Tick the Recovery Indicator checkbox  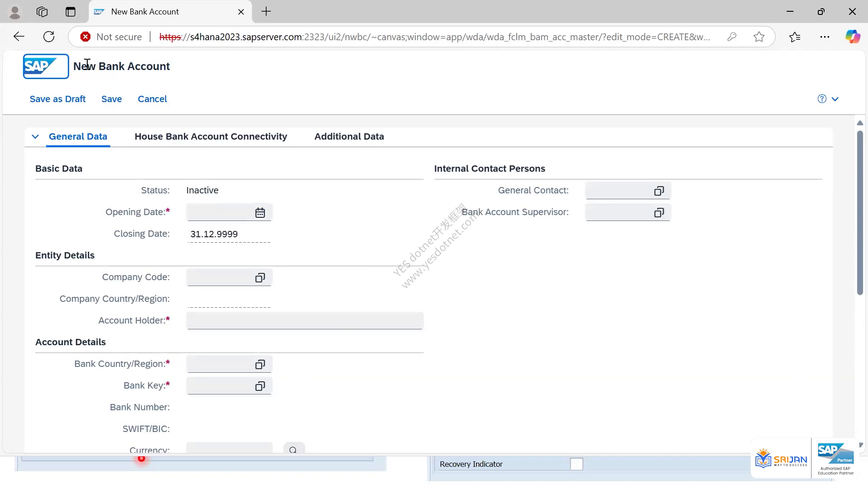576,464
